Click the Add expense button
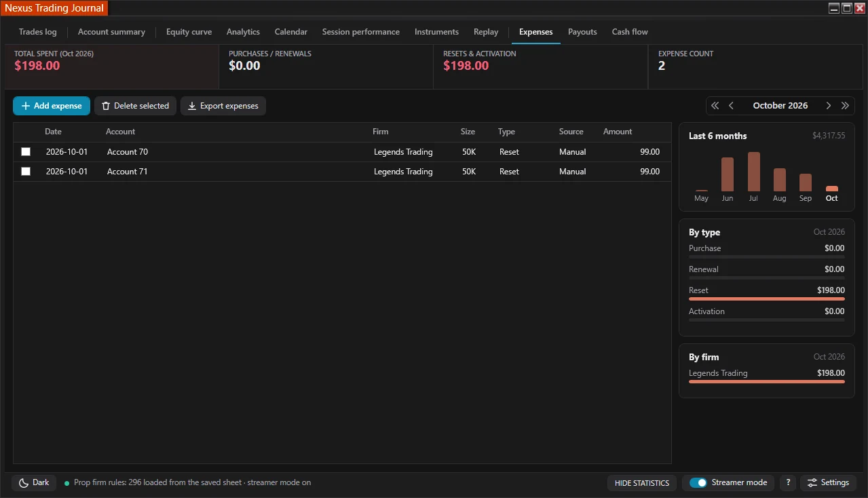The image size is (868, 498). coord(52,106)
